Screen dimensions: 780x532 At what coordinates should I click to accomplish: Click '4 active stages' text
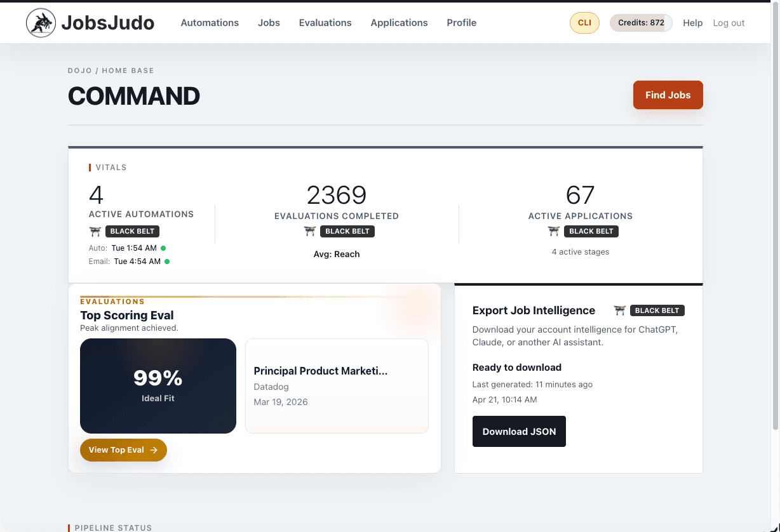tap(581, 252)
